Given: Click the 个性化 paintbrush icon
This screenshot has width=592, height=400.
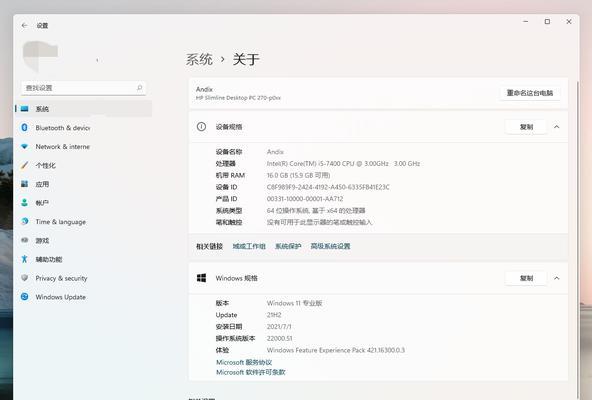Looking at the screenshot, I should [25, 165].
